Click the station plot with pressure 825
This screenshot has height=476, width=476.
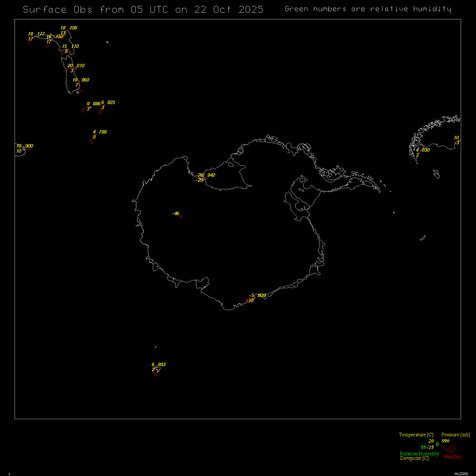pyautogui.click(x=104, y=105)
